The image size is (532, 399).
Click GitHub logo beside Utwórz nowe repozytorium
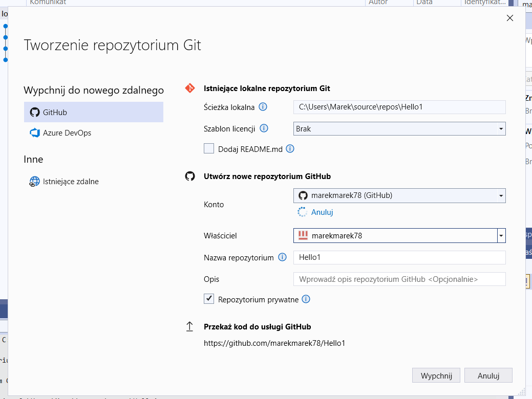190,176
